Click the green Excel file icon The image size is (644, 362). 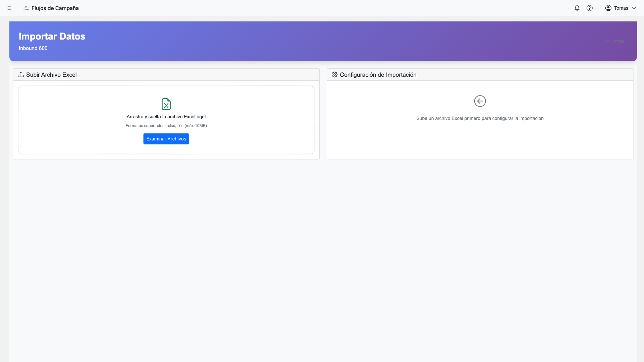coord(166,104)
